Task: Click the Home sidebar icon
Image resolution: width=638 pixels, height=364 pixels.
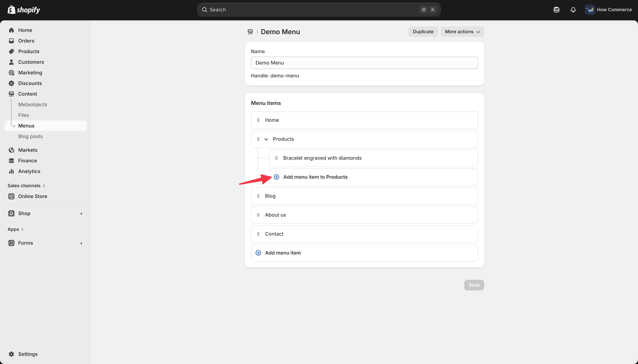Action: 11,30
